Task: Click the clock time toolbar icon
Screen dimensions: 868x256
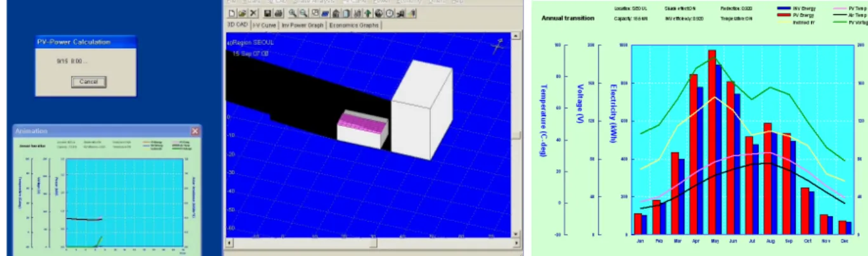Action: 390,13
